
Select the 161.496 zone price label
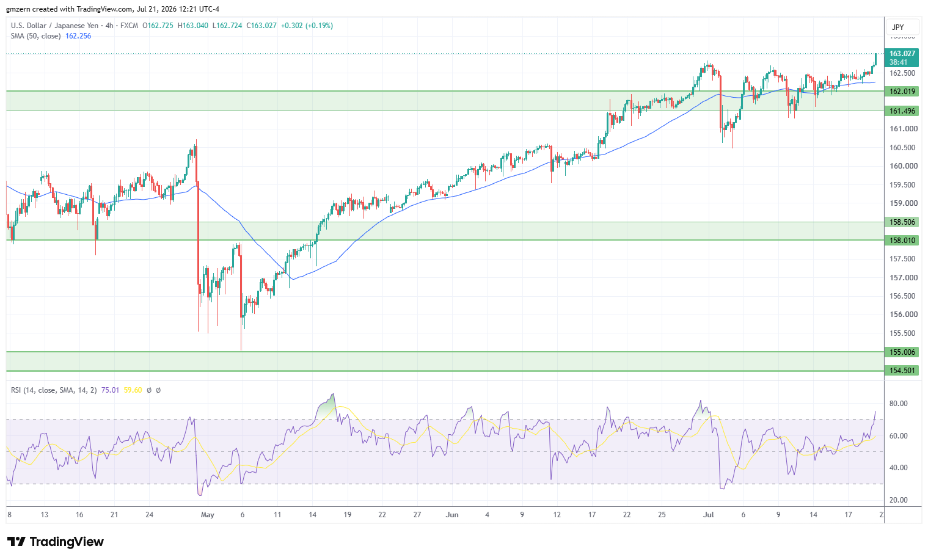click(902, 111)
